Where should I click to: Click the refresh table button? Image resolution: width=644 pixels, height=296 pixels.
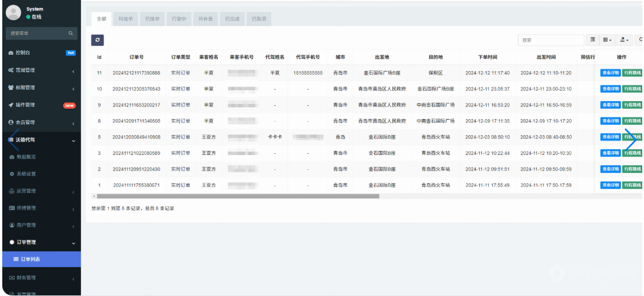pyautogui.click(x=98, y=40)
